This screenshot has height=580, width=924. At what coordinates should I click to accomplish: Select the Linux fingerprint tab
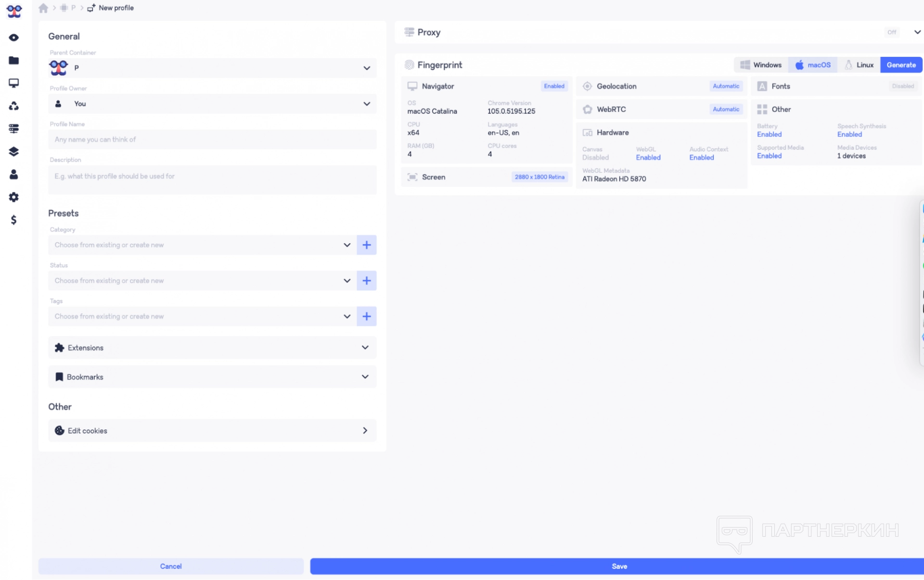(x=859, y=65)
